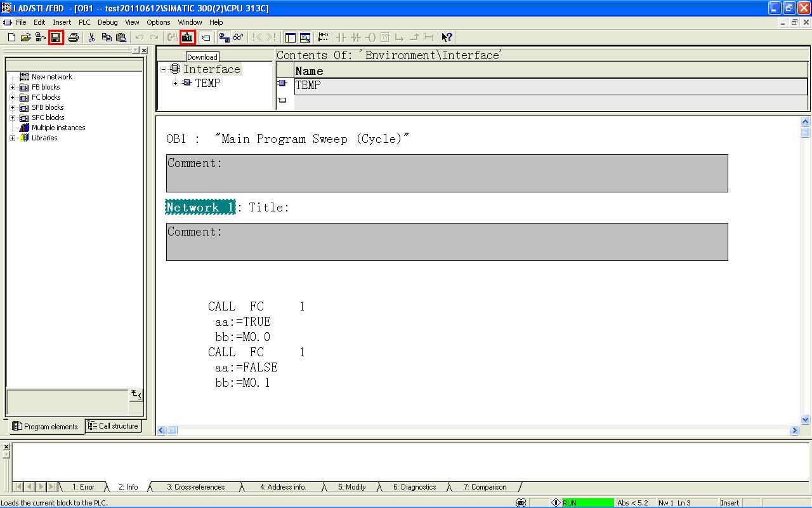Open the 5: Modify tab
The image size is (812, 508).
pos(351,487)
